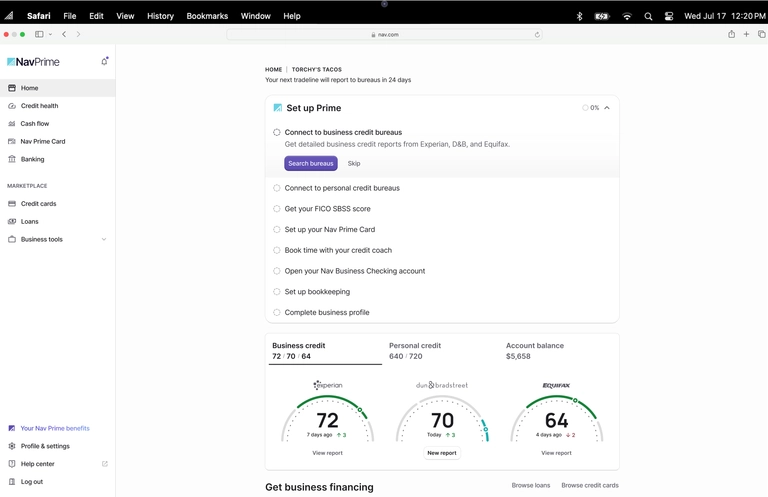Screen dimensions: 768x497
Task: Check off Connect to business credit bureaus
Action: coord(277,132)
